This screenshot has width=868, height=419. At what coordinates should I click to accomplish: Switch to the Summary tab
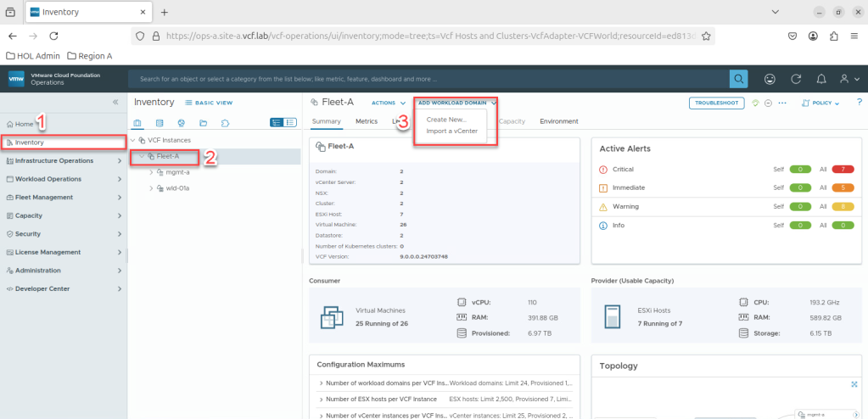326,121
